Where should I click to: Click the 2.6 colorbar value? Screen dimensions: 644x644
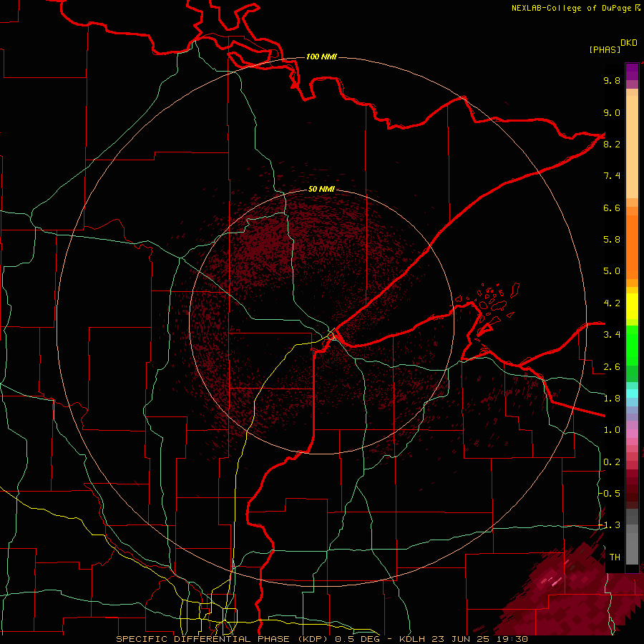tap(612, 367)
